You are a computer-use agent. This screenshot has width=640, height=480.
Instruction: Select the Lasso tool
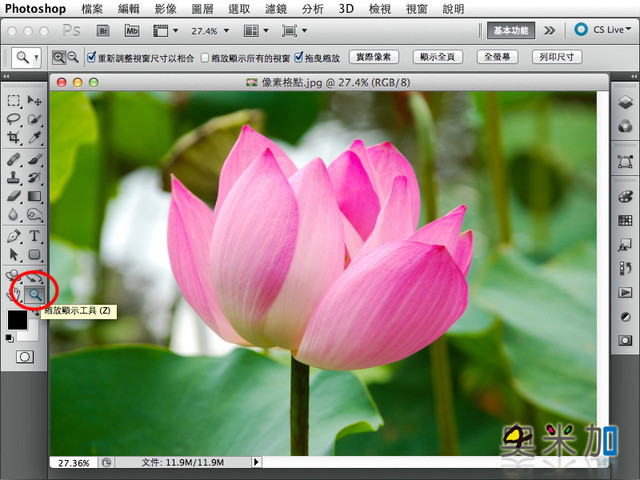coord(13,119)
